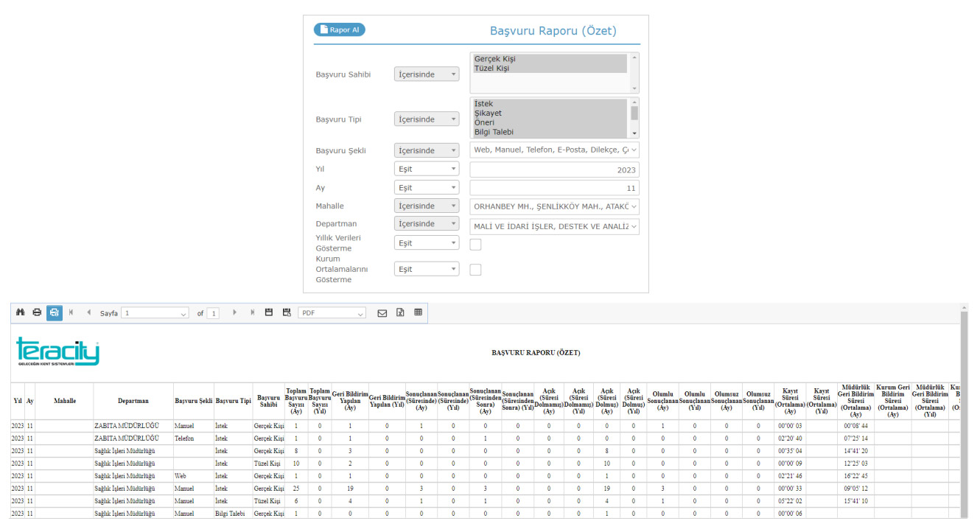Click the total pages field after 'of'
980x532 pixels.
point(214,313)
